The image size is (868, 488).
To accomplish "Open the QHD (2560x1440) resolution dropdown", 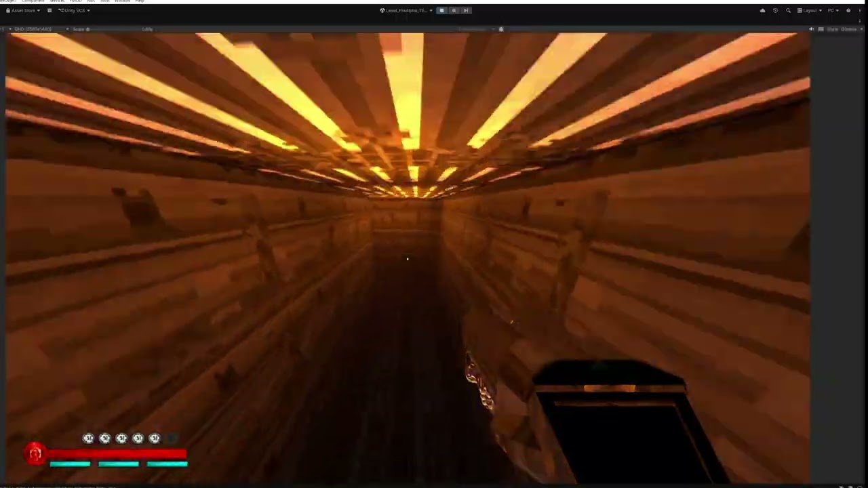I will click(41, 29).
